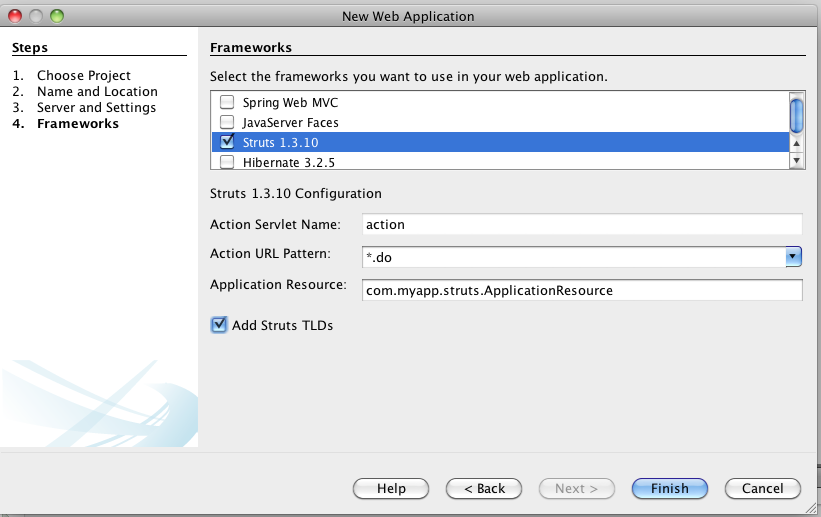Viewport: 821px width, 517px height.
Task: Edit the Application Resource field
Action: point(582,290)
